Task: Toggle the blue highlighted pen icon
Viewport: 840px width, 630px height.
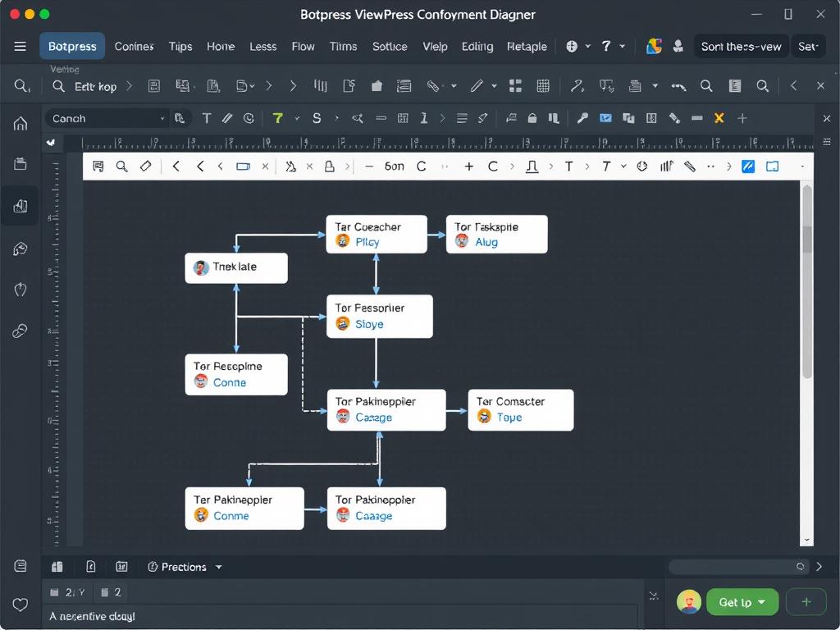Action: click(x=748, y=167)
